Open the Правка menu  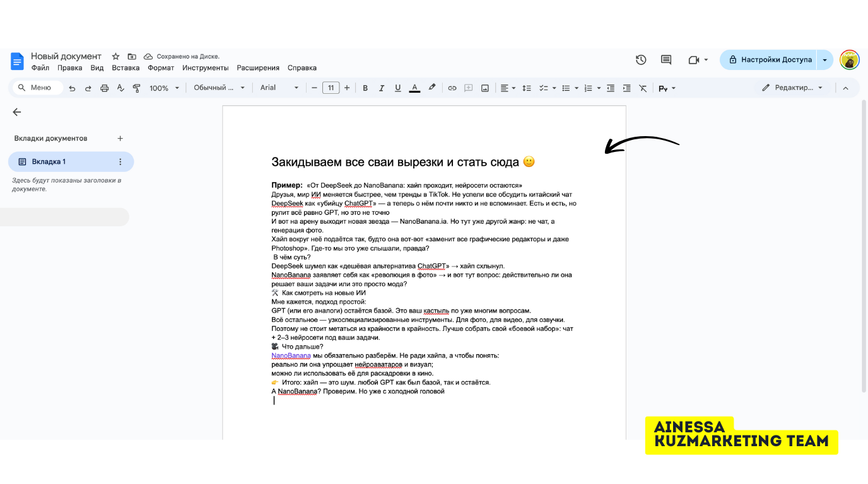(x=69, y=68)
